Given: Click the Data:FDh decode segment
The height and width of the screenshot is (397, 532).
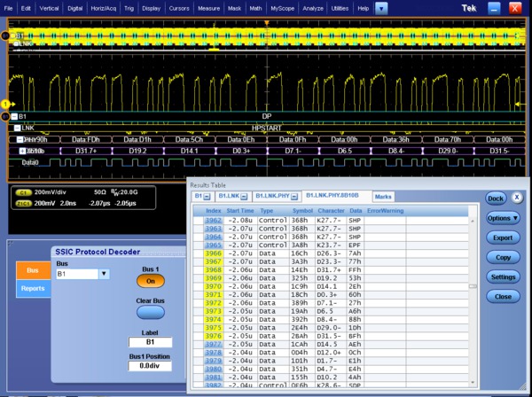Looking at the screenshot, I should pos(86,140).
